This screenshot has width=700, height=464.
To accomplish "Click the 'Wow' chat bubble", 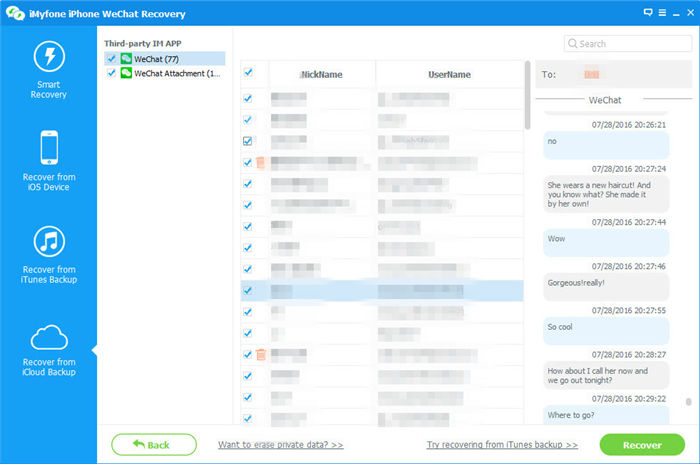I will pos(606,242).
